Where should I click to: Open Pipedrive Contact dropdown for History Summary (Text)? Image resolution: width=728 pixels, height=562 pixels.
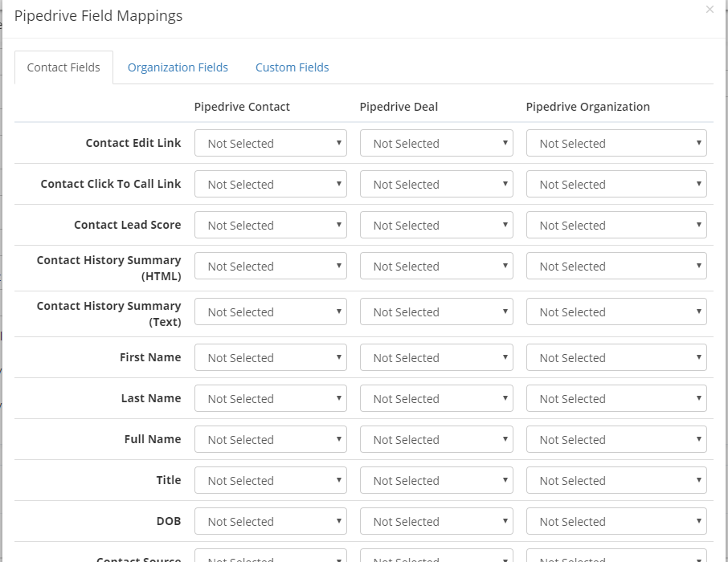click(x=271, y=312)
